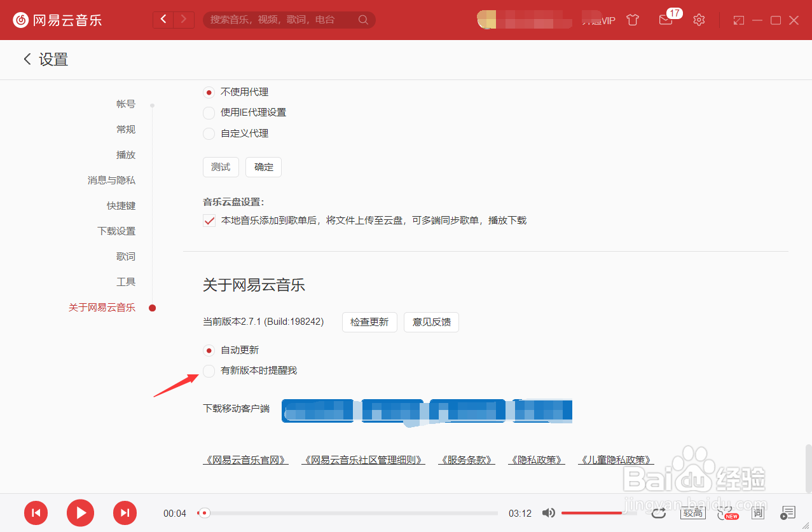Uncheck cloud disk upload checkbox
The image size is (812, 532).
coord(209,221)
